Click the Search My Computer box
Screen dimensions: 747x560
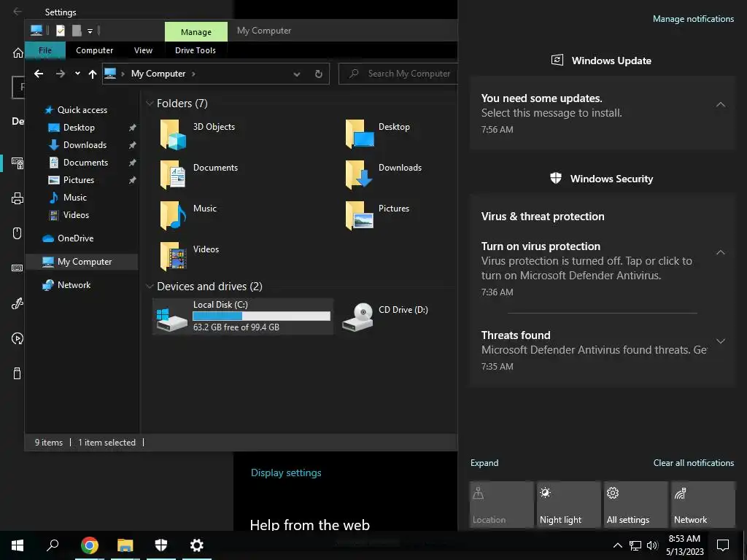[x=398, y=74]
